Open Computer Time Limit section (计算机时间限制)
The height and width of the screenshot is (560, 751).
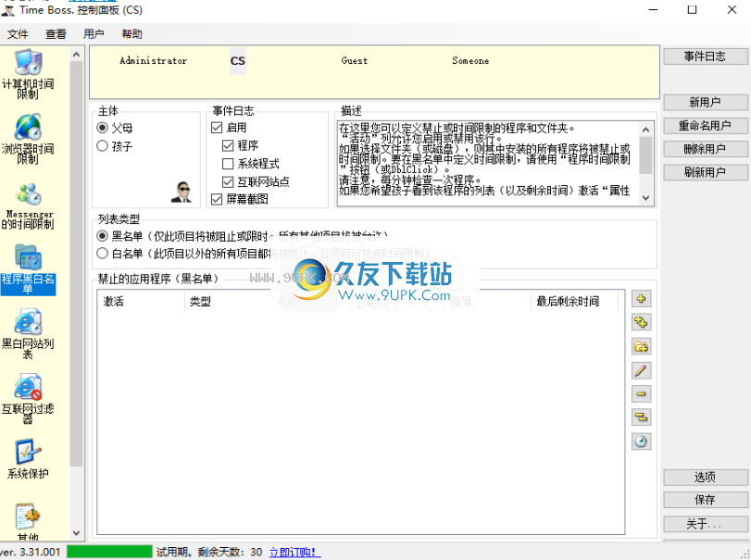pyautogui.click(x=28, y=74)
